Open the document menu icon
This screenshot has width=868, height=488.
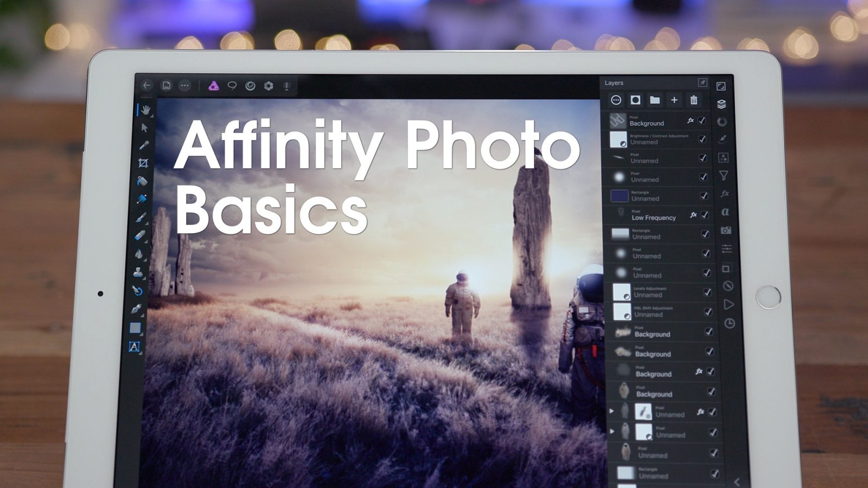tap(167, 86)
